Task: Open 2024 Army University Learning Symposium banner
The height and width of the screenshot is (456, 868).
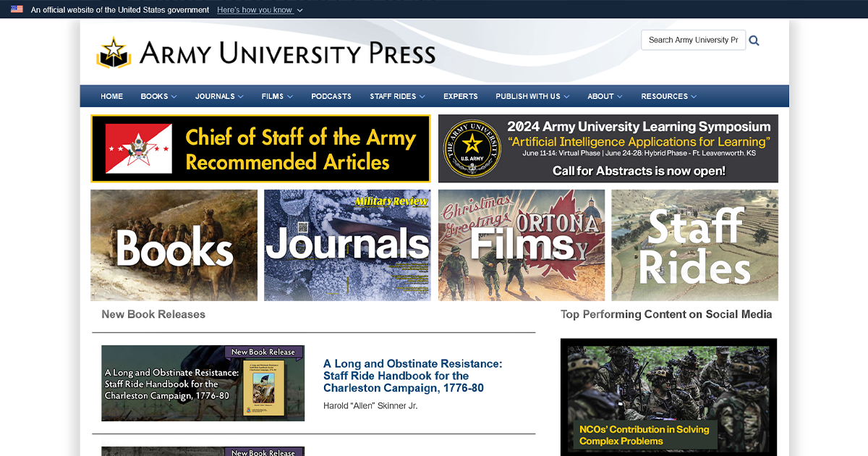Action: coord(608,148)
